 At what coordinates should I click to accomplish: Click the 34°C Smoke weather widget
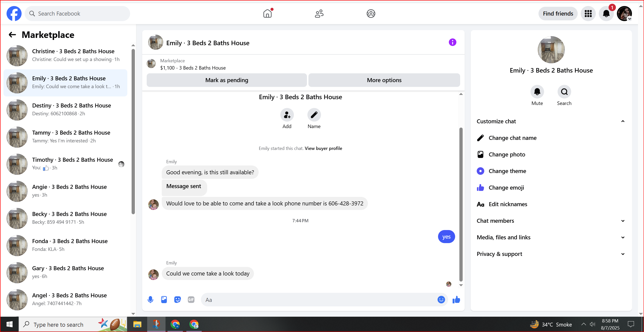click(x=551, y=324)
